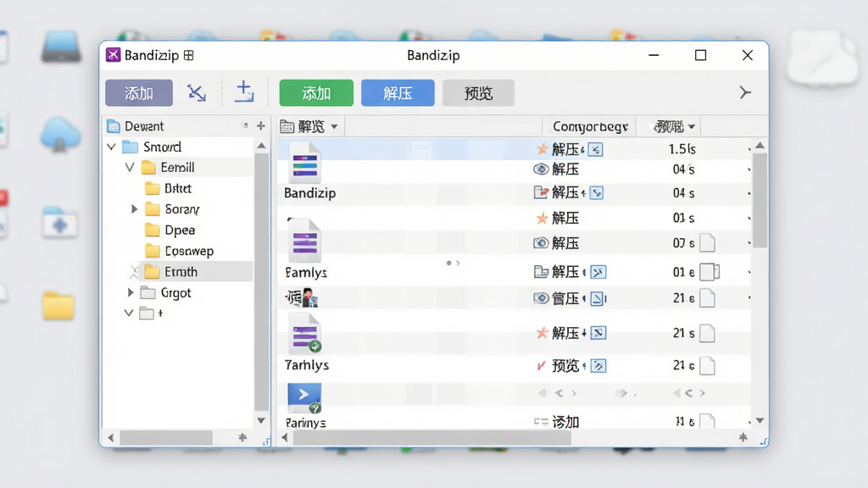Click the blue arrow box in second 04 s row
This screenshot has width=868, height=488.
click(x=597, y=192)
